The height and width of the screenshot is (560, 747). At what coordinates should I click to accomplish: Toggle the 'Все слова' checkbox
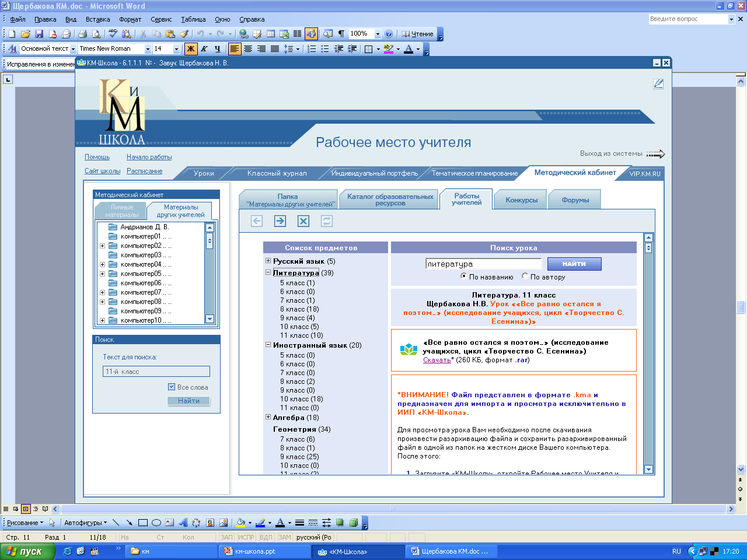tap(172, 387)
